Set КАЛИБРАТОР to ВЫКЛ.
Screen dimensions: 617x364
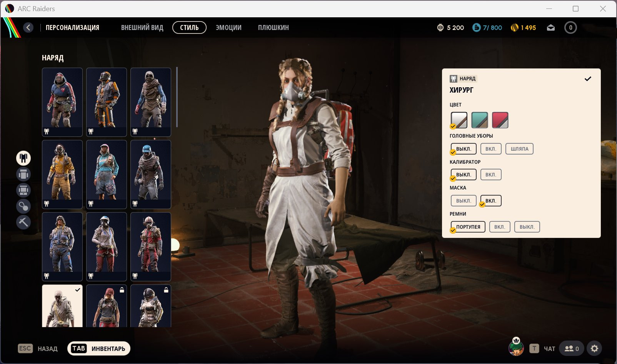[x=464, y=175]
